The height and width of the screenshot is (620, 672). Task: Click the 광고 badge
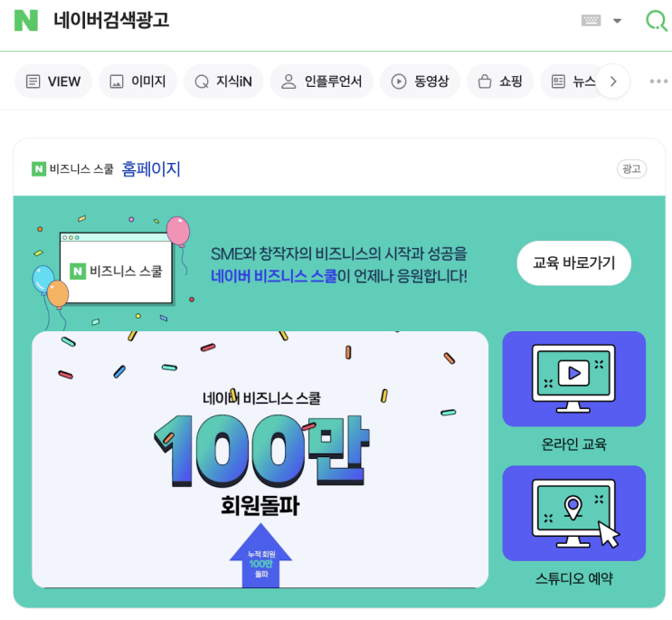pyautogui.click(x=631, y=169)
